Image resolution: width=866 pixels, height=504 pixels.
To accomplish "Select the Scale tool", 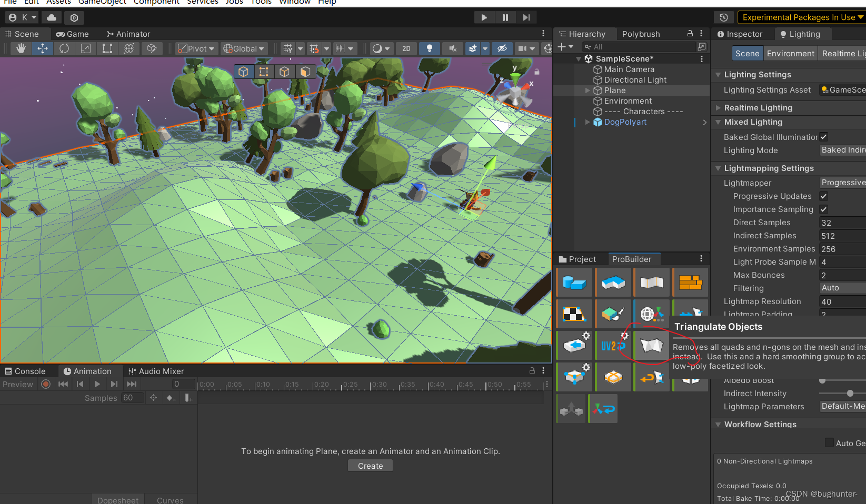I will (86, 48).
